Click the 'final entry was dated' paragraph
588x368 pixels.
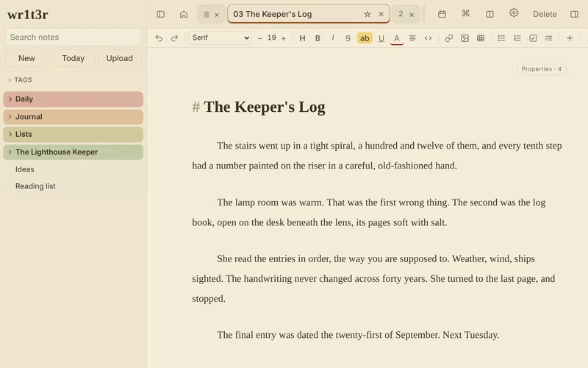pos(358,335)
